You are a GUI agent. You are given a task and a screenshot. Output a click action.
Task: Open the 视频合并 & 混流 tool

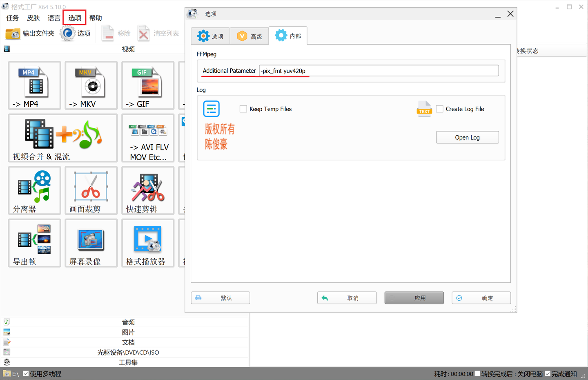[x=63, y=138]
